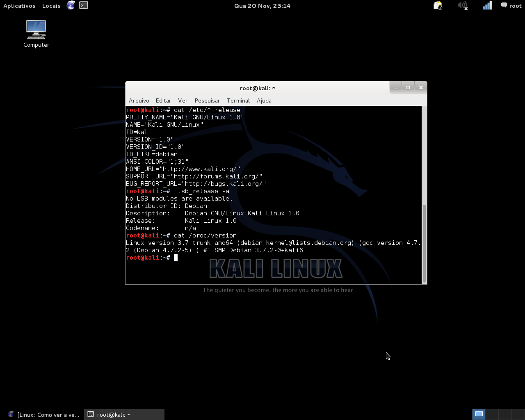Image resolution: width=525 pixels, height=420 pixels.
Task: Click the ANSI_COLOR="1;31" line
Action: pos(157,162)
